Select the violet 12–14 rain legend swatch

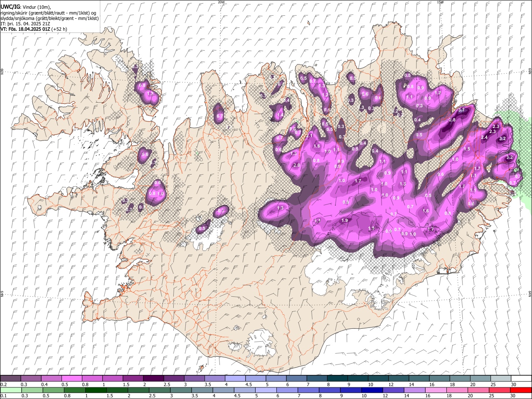[x=393, y=390]
